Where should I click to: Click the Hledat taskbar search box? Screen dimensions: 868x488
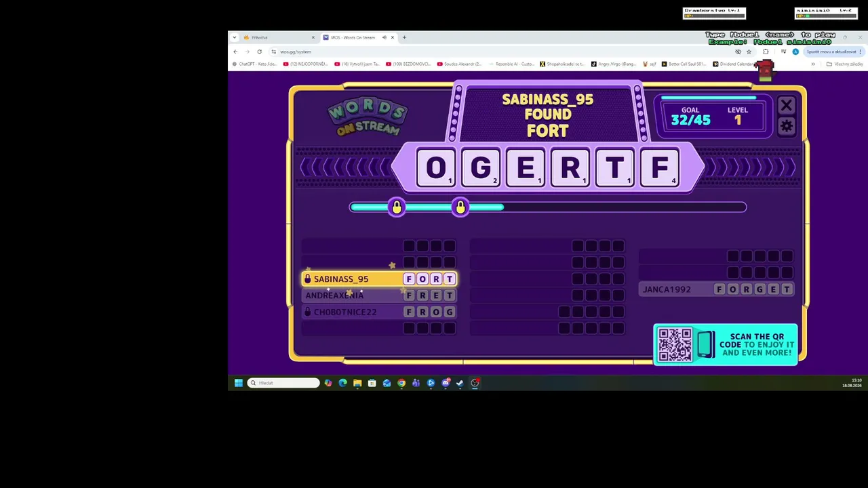click(283, 383)
